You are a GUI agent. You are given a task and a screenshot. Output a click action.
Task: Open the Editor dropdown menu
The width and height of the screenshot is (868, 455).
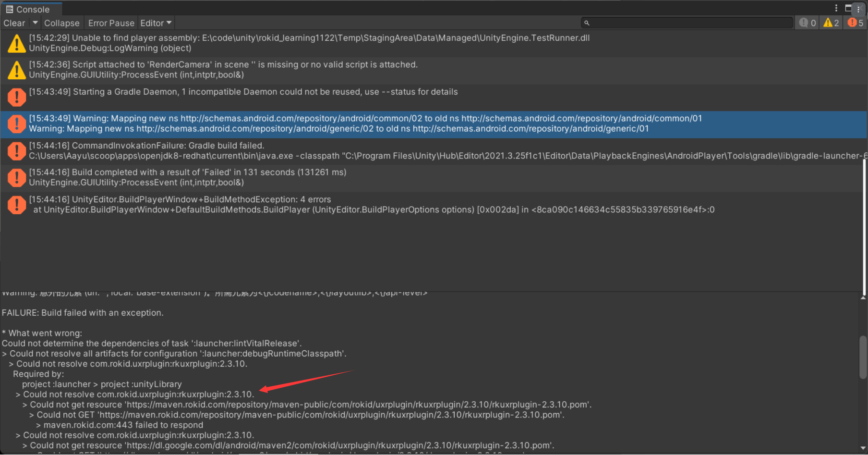tap(156, 23)
